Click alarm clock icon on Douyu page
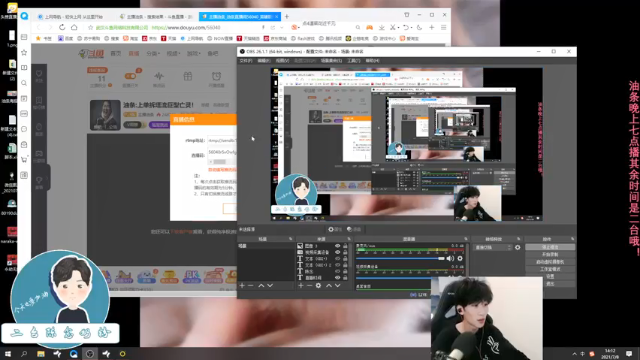This screenshot has height=360, width=640. click(x=216, y=76)
